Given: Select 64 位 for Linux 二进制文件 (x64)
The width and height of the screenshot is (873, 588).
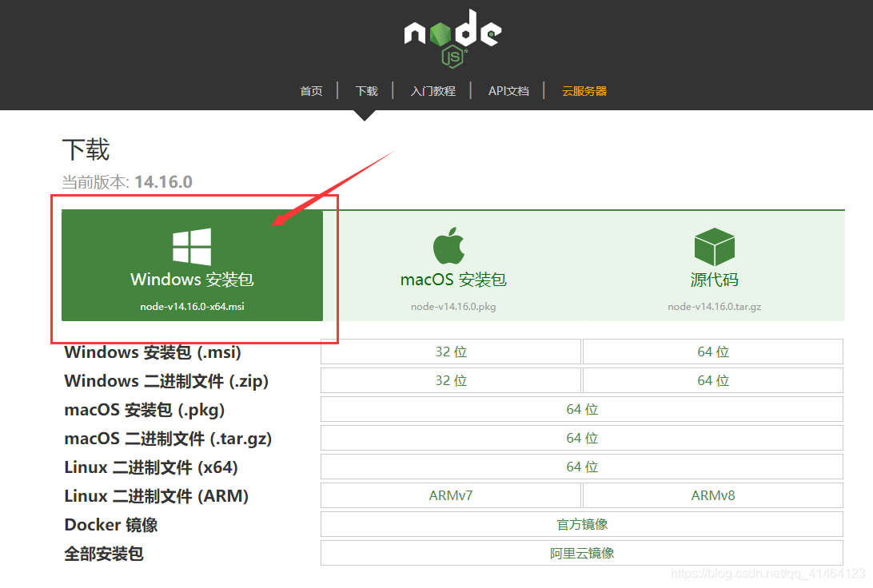Looking at the screenshot, I should click(x=582, y=467).
